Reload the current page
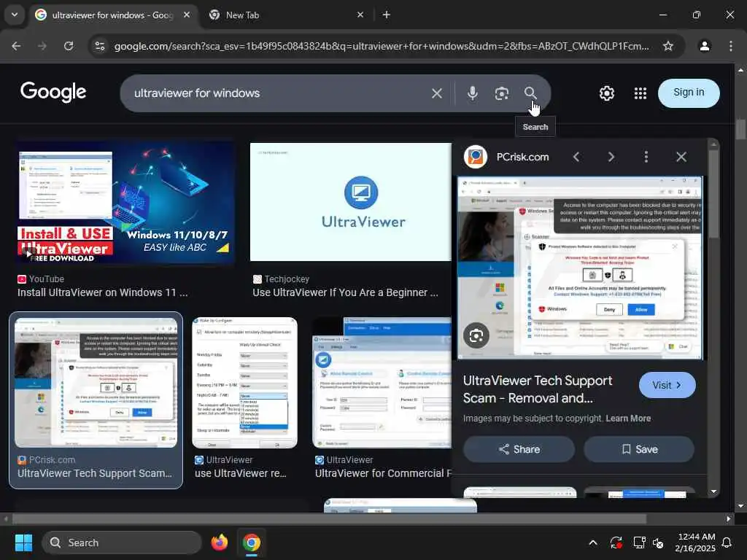 [x=69, y=46]
